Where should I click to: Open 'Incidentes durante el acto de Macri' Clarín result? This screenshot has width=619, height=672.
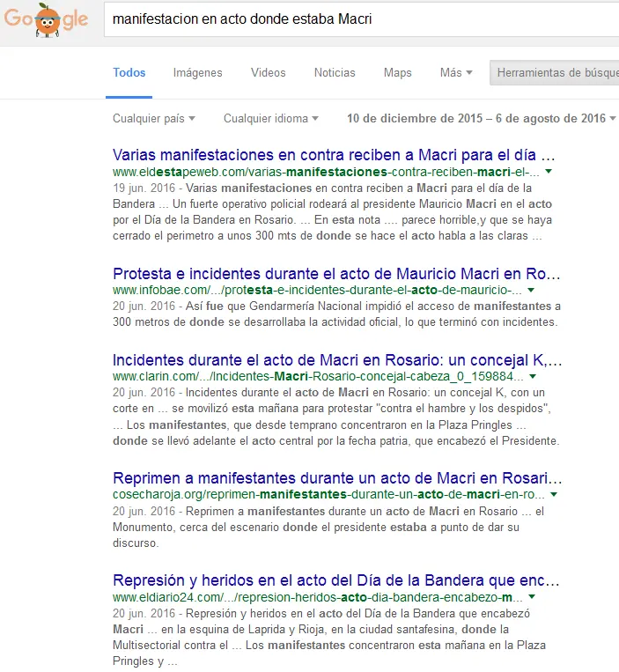337,360
